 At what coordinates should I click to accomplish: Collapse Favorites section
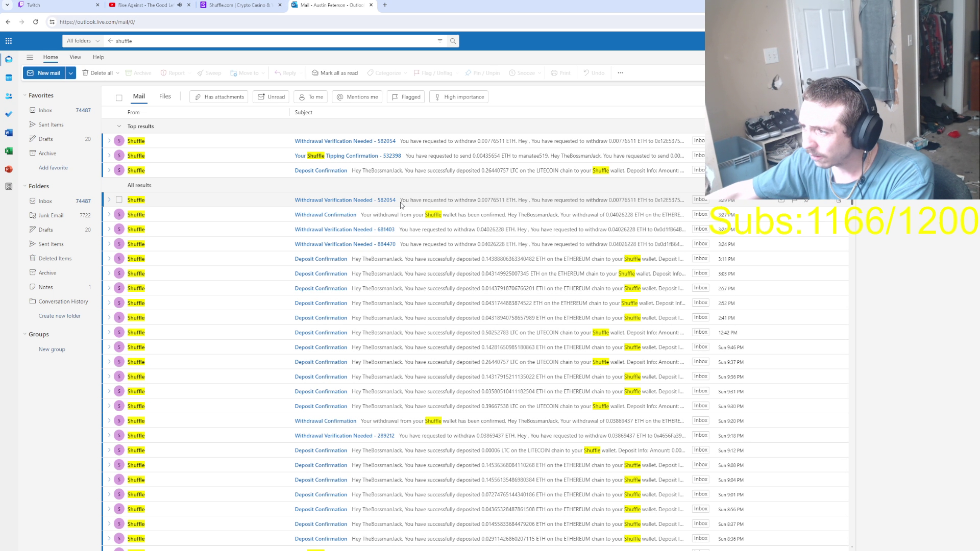[24, 95]
